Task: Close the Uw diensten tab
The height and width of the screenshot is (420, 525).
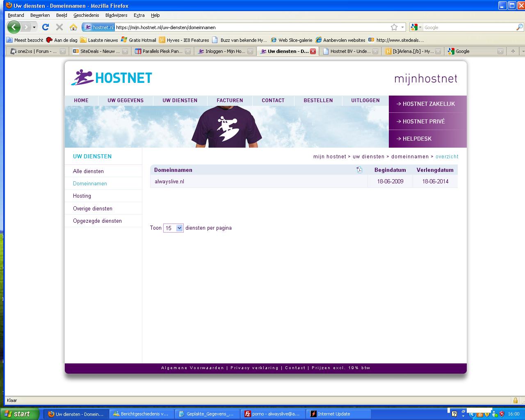Action: pos(313,51)
